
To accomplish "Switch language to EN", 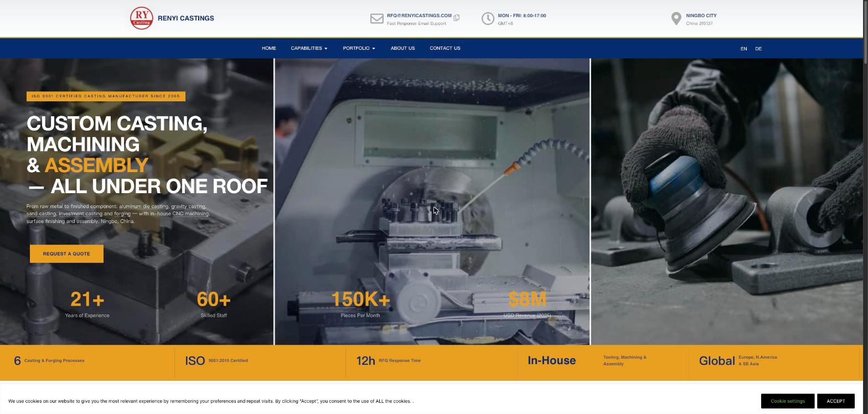I will (x=743, y=49).
